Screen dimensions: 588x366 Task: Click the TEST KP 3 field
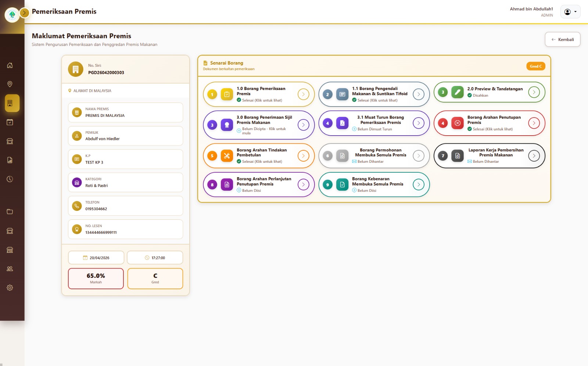(125, 159)
